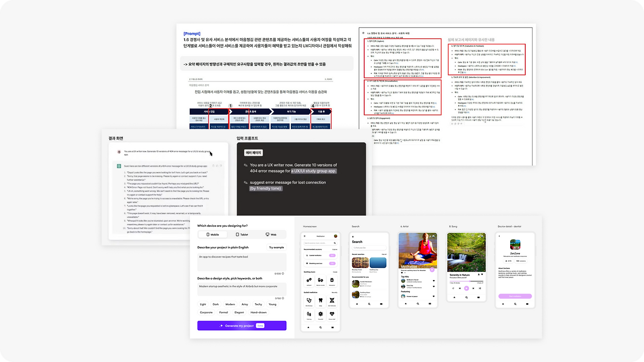This screenshot has width=644, height=362.
Task: Click back arrow on ZenZone detail mockup
Action: 499,236
